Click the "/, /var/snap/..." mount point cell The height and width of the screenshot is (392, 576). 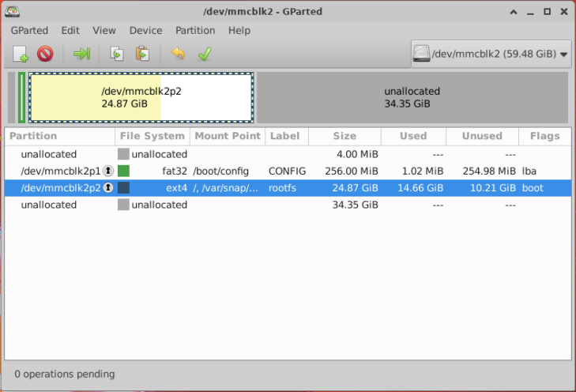pyautogui.click(x=225, y=188)
